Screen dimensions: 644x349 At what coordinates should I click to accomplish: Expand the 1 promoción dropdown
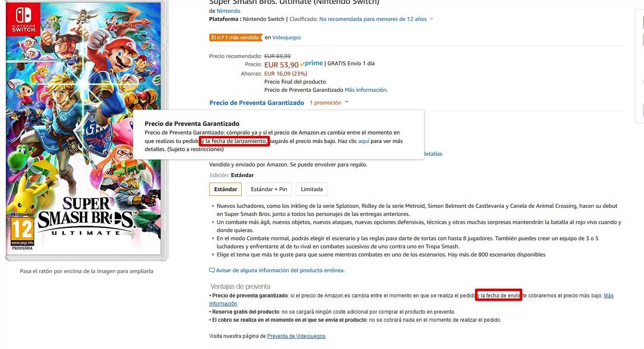click(329, 103)
